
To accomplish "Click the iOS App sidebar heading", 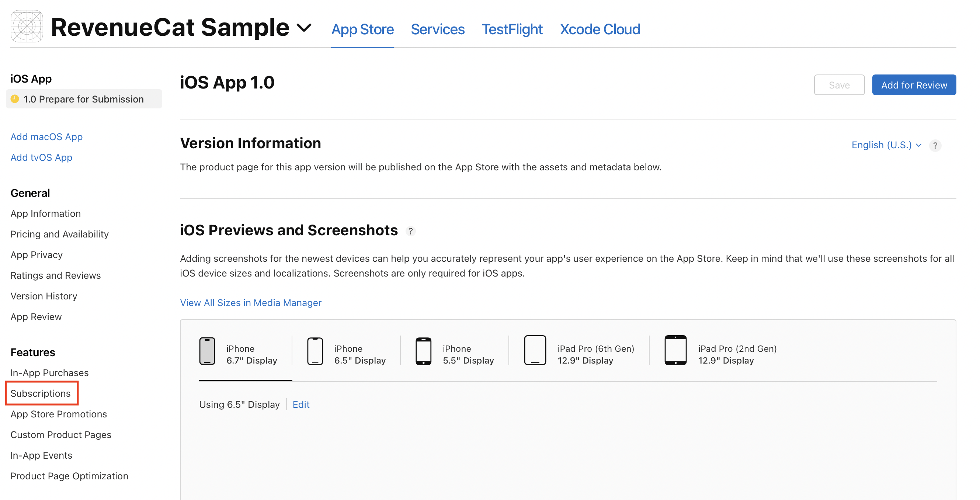I will [31, 79].
